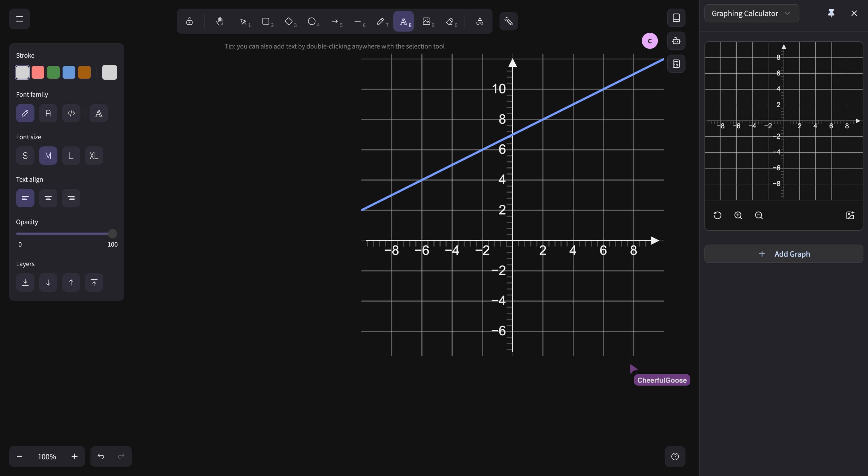Image resolution: width=868 pixels, height=476 pixels.
Task: Insert graph into canvas as image
Action: coord(850,215)
